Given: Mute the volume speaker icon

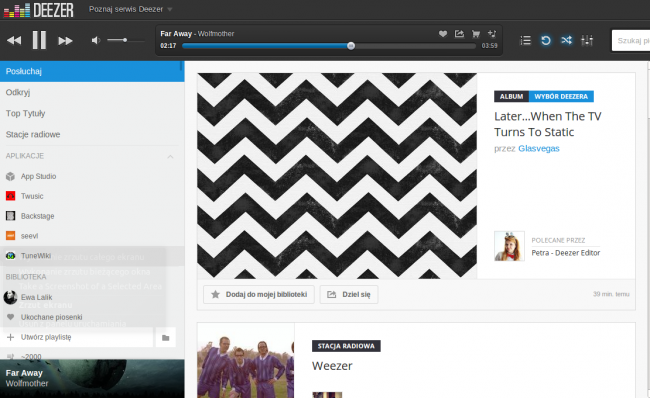Looking at the screenshot, I should [x=96, y=40].
